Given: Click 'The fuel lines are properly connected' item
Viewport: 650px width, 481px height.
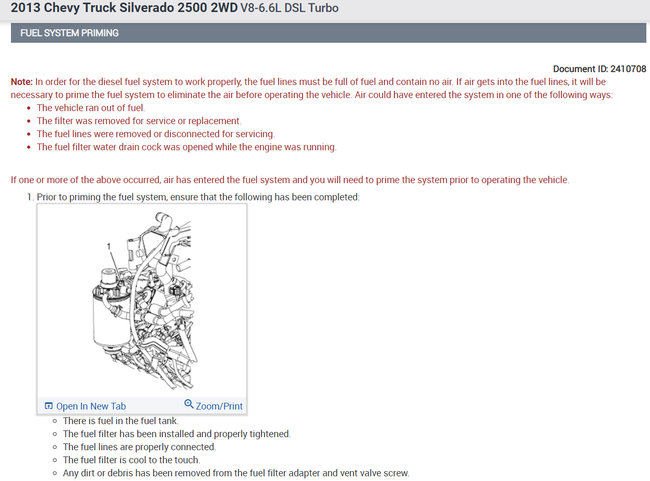Looking at the screenshot, I should (x=139, y=447).
